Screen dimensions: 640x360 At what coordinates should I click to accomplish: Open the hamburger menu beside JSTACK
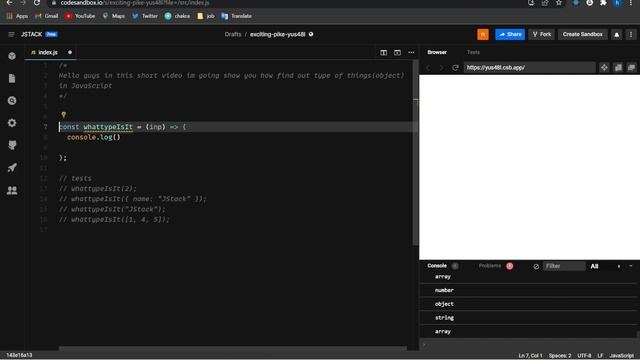11,35
